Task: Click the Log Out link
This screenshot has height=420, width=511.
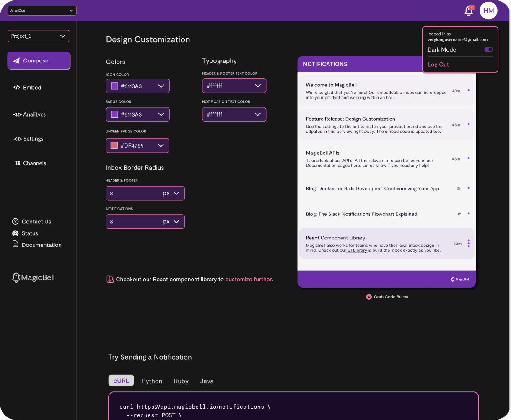Action: 438,65
